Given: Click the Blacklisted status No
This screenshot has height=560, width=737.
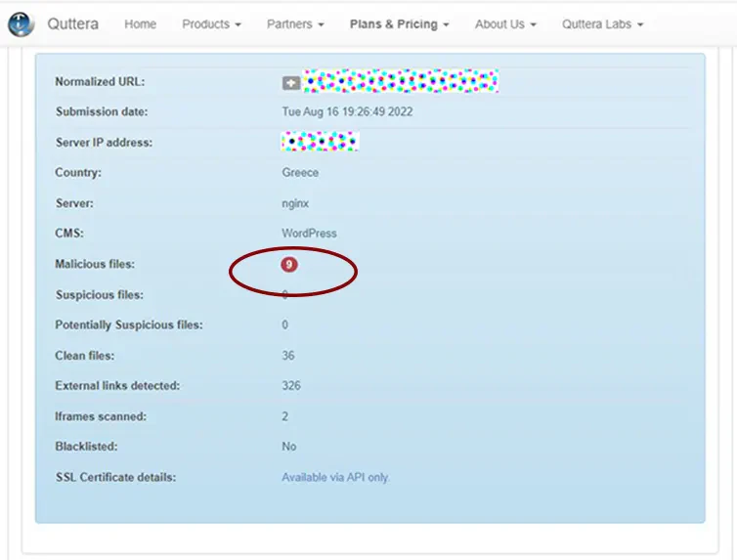Looking at the screenshot, I should (x=289, y=447).
